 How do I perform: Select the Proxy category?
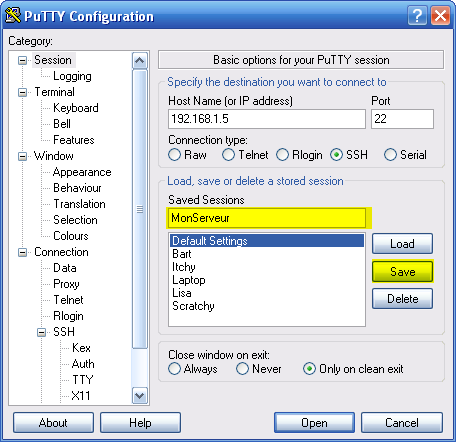[x=66, y=284]
